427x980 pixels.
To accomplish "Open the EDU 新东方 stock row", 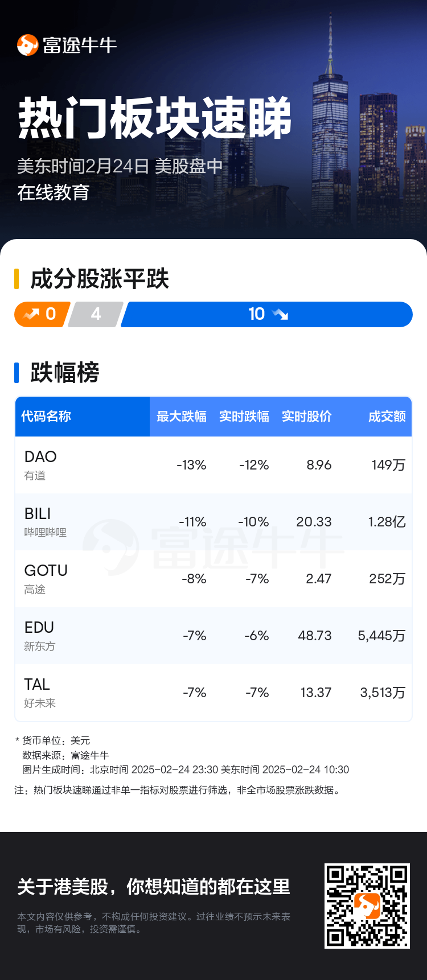I will coord(213,636).
